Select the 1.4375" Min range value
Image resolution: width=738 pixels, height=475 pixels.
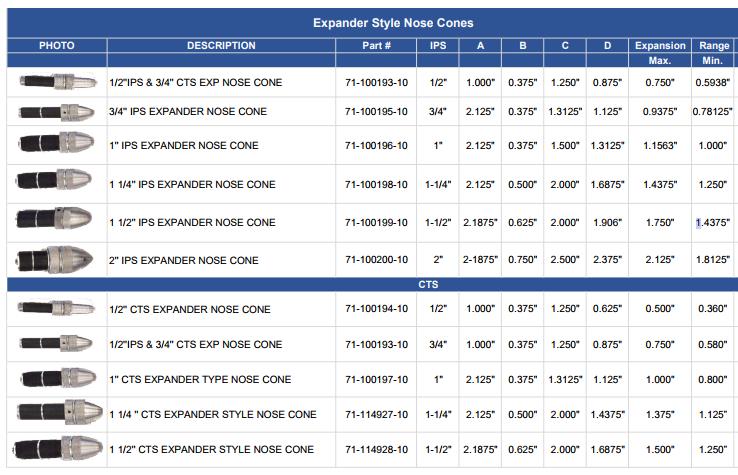coord(713,222)
